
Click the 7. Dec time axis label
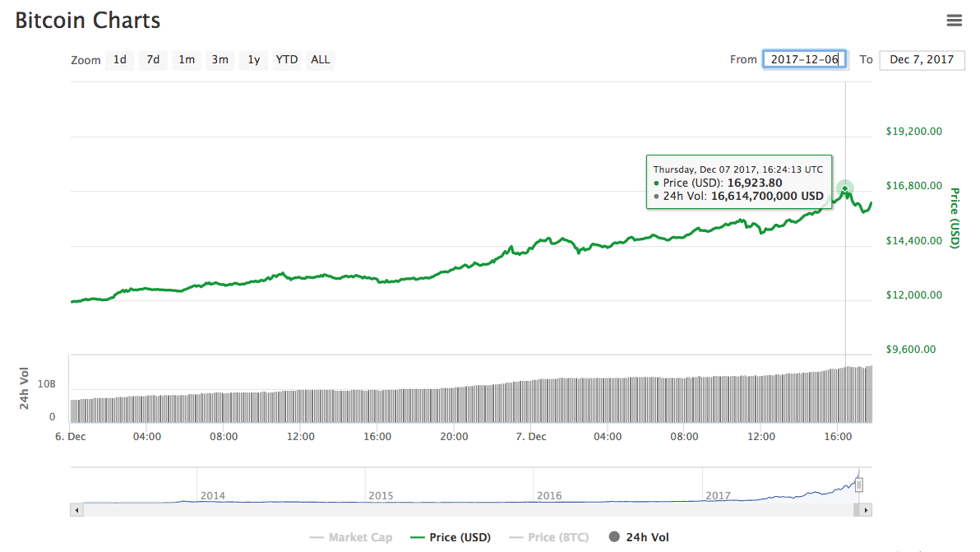pyautogui.click(x=530, y=436)
